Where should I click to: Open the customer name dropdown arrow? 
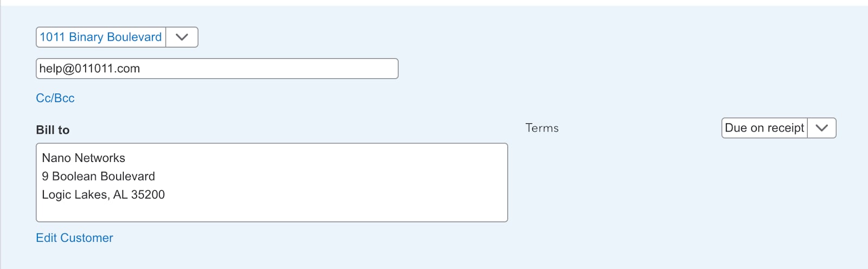182,37
